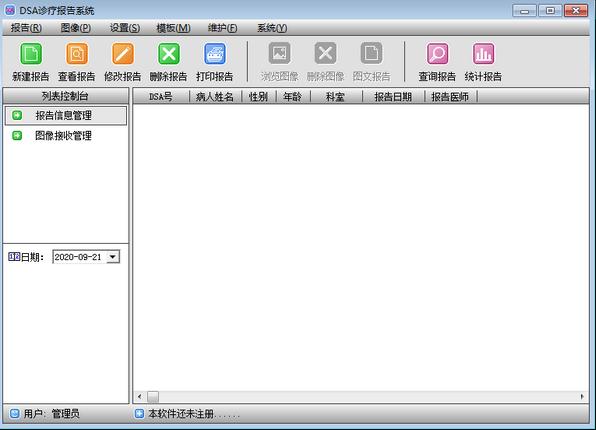Open the 查看报告 (view report) icon
This screenshot has width=596, height=430.
(77, 54)
